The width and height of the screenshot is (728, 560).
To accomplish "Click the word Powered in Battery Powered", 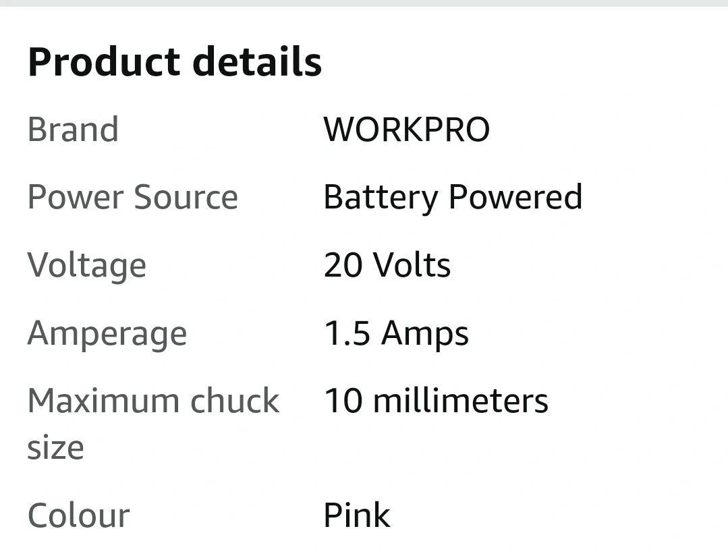I will click(515, 197).
